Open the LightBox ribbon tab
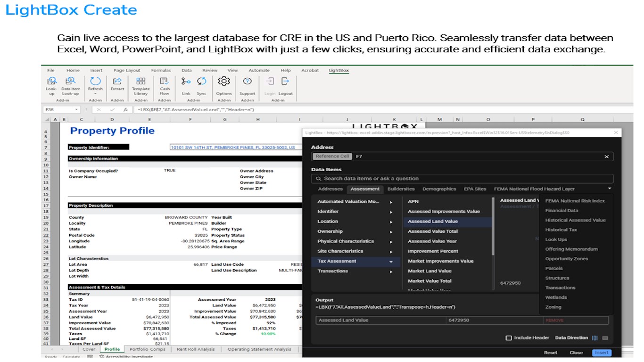 [339, 70]
